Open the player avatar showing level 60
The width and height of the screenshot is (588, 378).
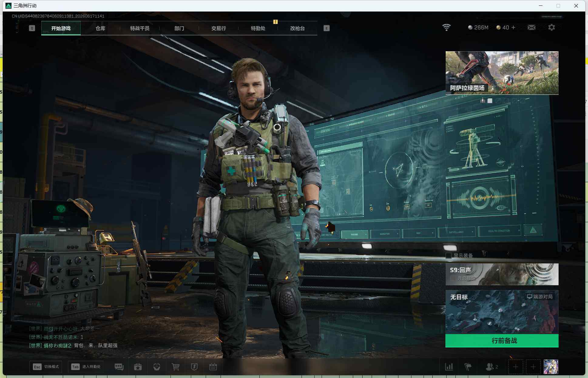(x=551, y=367)
